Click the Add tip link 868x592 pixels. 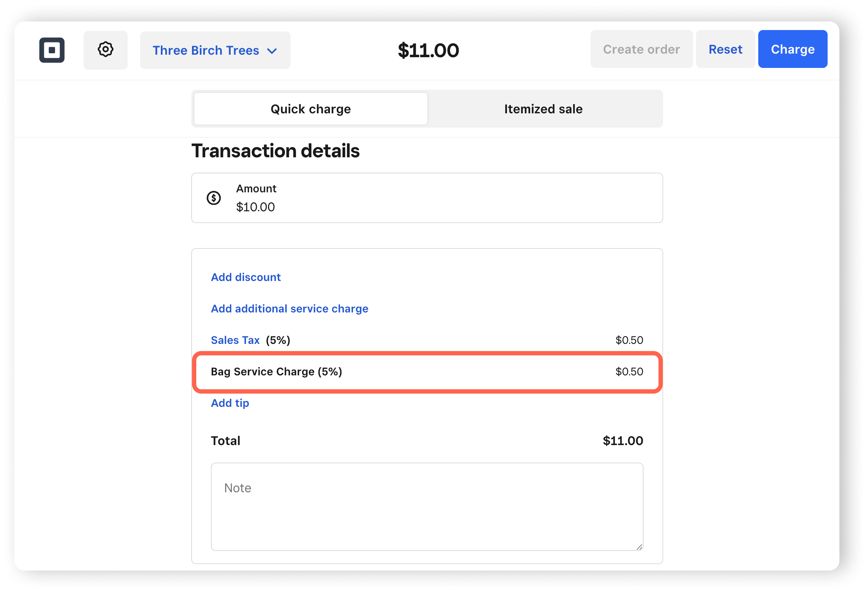pos(230,403)
